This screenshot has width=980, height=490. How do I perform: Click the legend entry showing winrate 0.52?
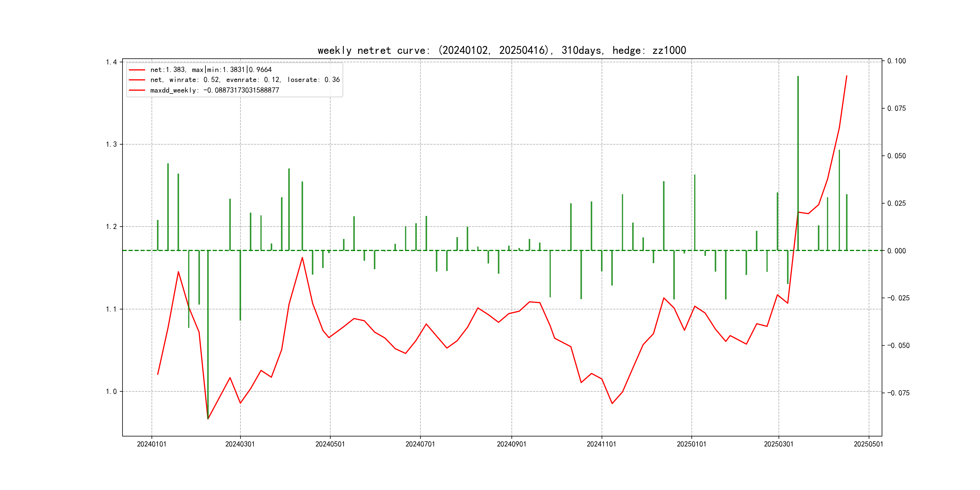click(245, 80)
